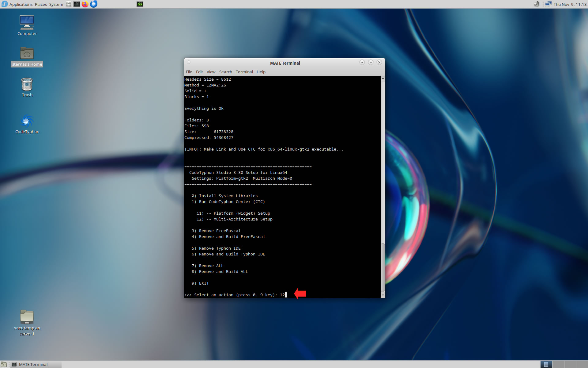Click the MATE Terminal taskbar button
This screenshot has width=588, height=368.
(x=36, y=364)
